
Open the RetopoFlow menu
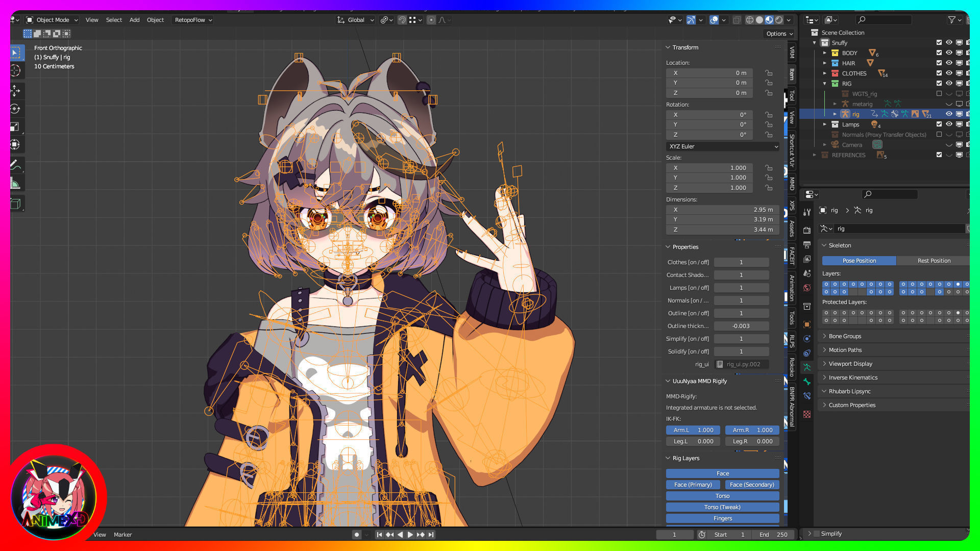(x=192, y=20)
